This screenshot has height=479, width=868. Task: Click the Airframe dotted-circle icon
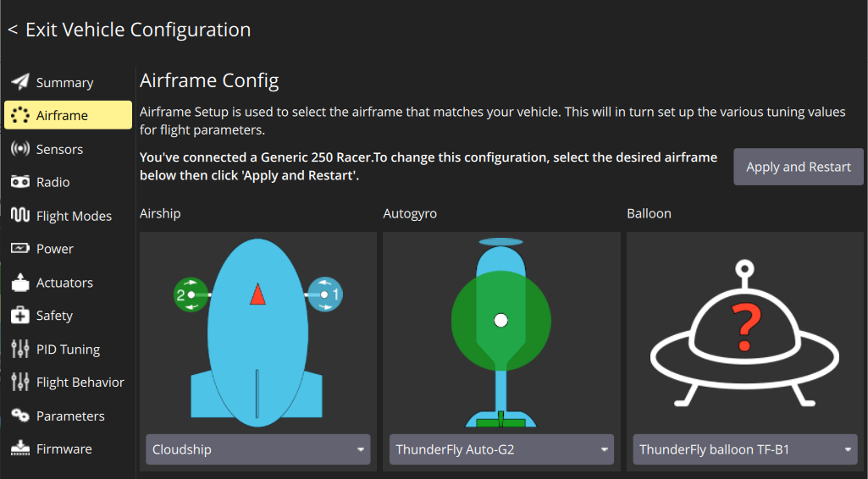20,115
